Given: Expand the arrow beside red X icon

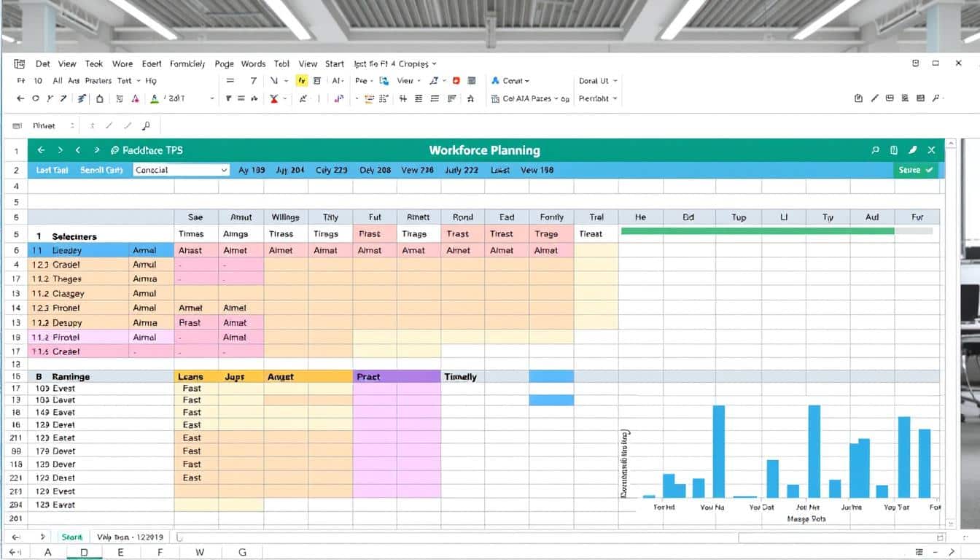Looking at the screenshot, I should point(287,98).
